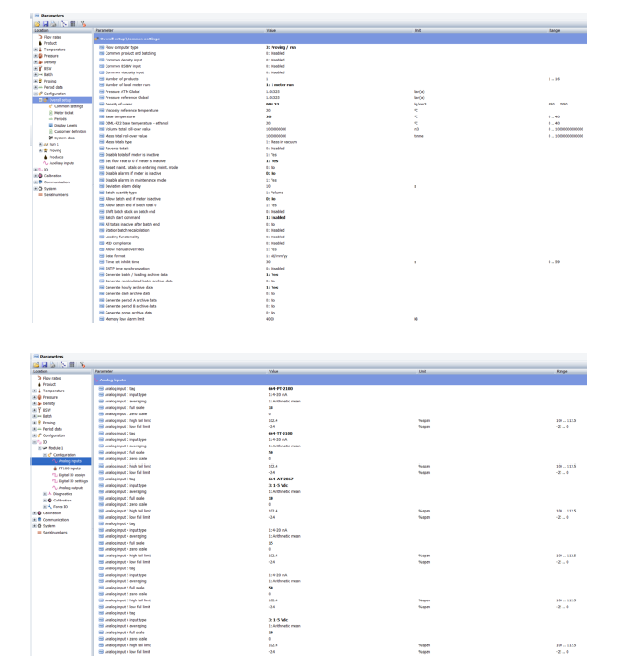Viewport: 633px width, 672px height.
Task: Click the open folder icon in bottom Parameters toolbar
Action: [37, 365]
